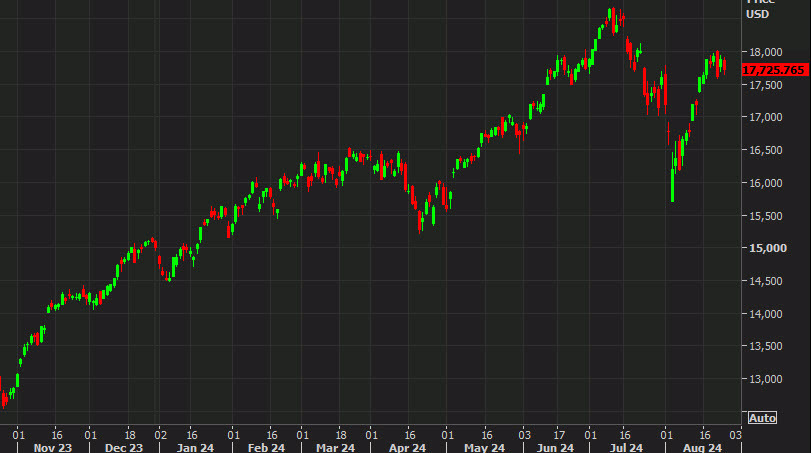Click the Dec 23 month label
The image size is (811, 453).
[124, 447]
